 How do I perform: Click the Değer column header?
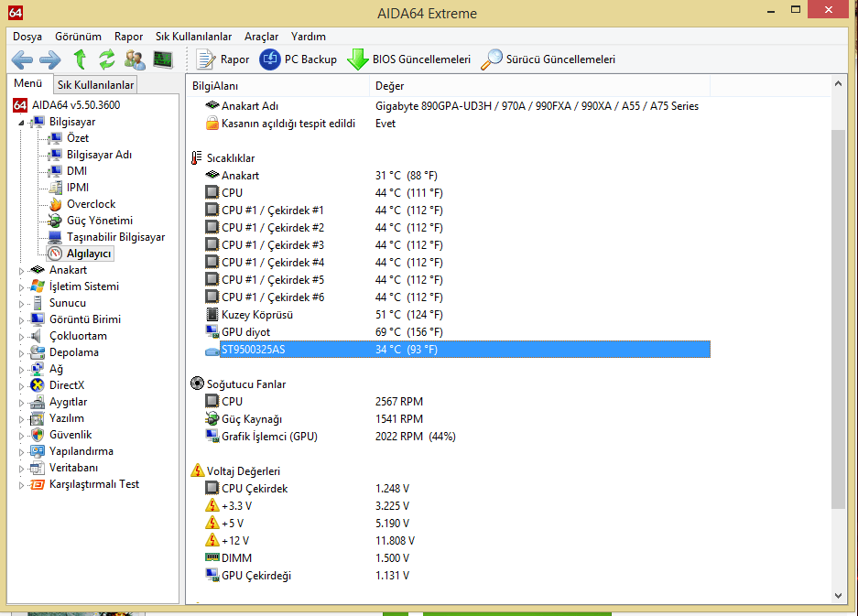(540, 86)
